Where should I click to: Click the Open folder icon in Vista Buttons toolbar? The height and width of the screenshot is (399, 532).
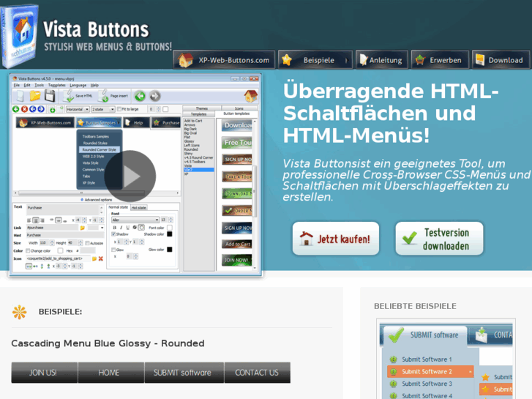(35, 96)
